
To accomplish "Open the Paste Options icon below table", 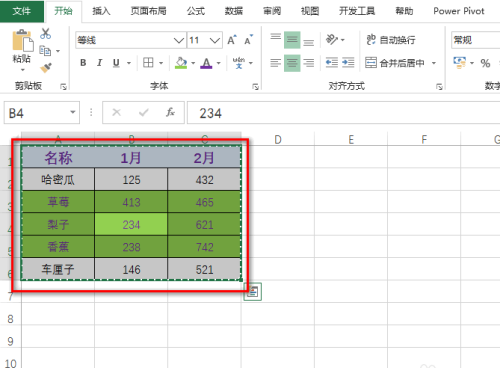I will (x=253, y=292).
